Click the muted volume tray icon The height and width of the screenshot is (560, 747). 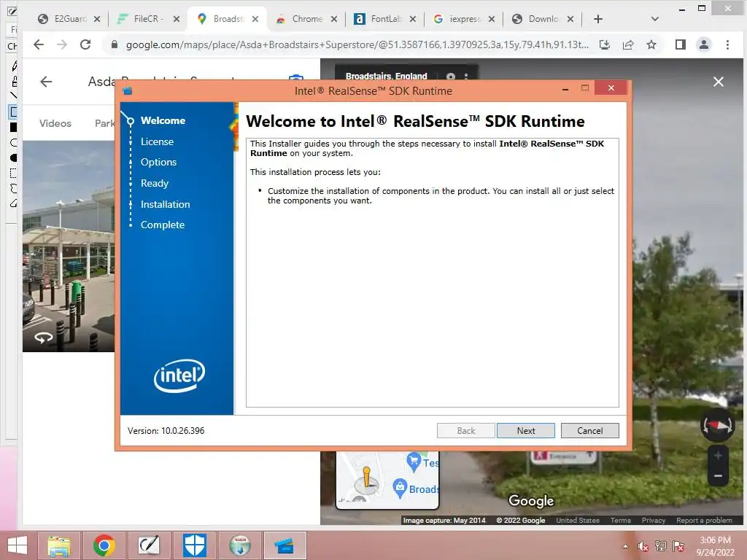tap(643, 547)
